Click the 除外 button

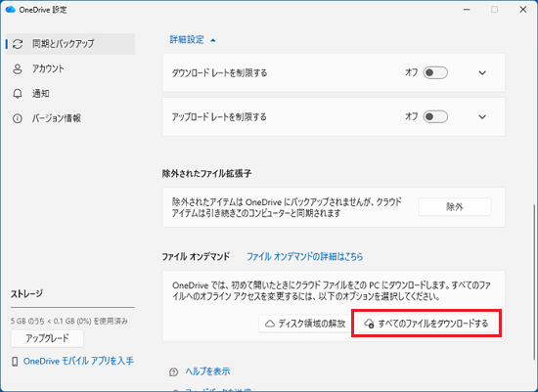click(x=455, y=207)
